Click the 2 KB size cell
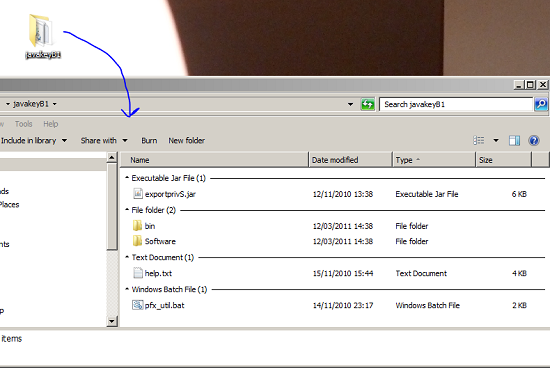550x368 pixels. click(x=519, y=305)
